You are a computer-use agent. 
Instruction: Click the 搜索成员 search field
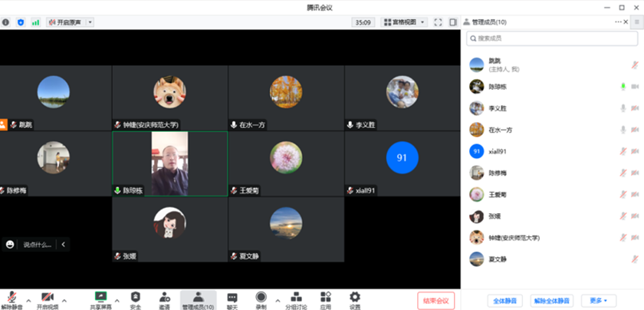[x=550, y=38]
